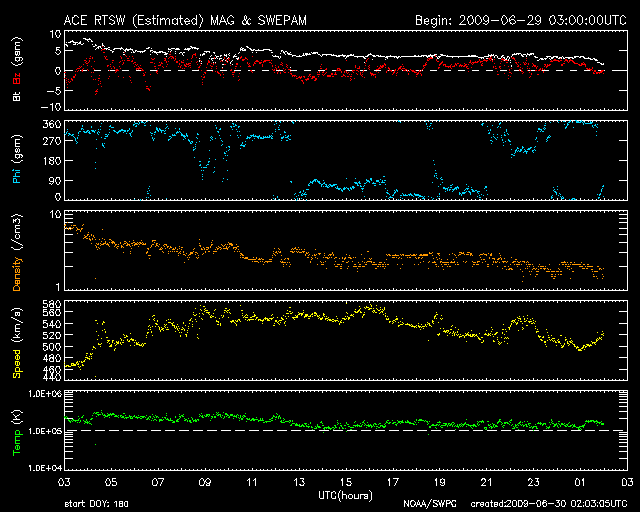640x512 pixels.
Task: Click the "11" hour label on the time axis
Action: pyautogui.click(x=252, y=483)
